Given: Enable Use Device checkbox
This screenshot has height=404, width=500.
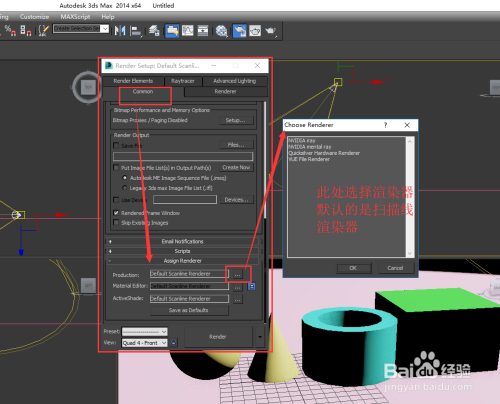Looking at the screenshot, I should (x=116, y=200).
